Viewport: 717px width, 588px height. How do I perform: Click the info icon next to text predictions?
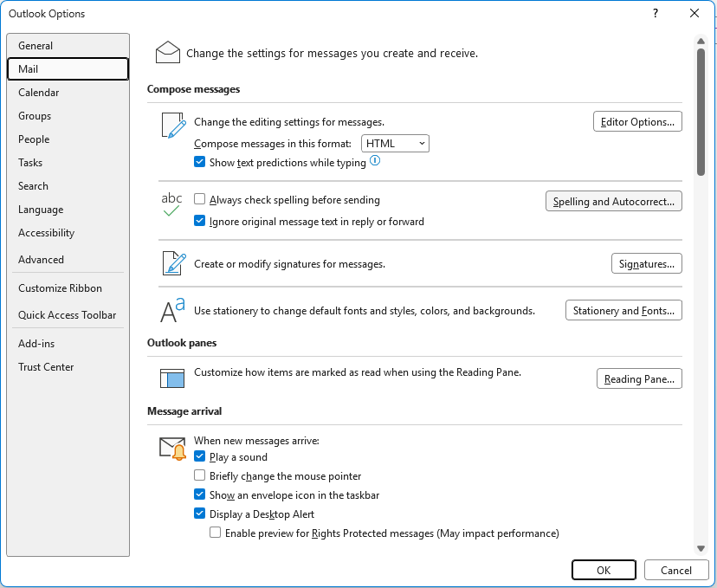pyautogui.click(x=375, y=160)
